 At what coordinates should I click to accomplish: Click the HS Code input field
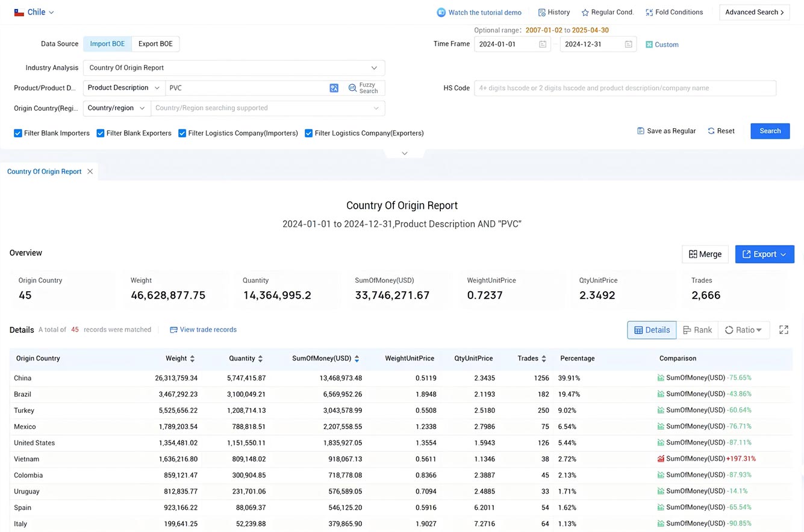point(625,88)
